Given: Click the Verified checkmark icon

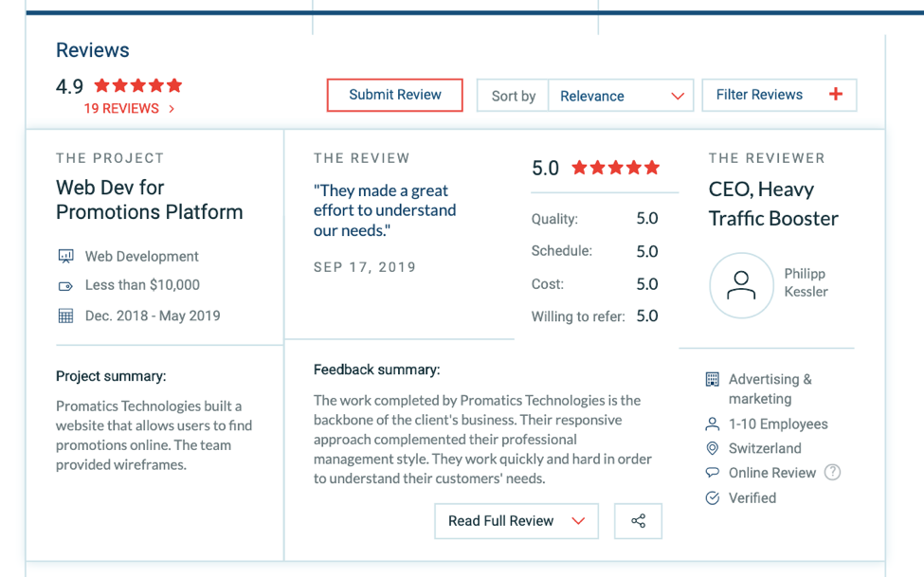Looking at the screenshot, I should pyautogui.click(x=713, y=498).
